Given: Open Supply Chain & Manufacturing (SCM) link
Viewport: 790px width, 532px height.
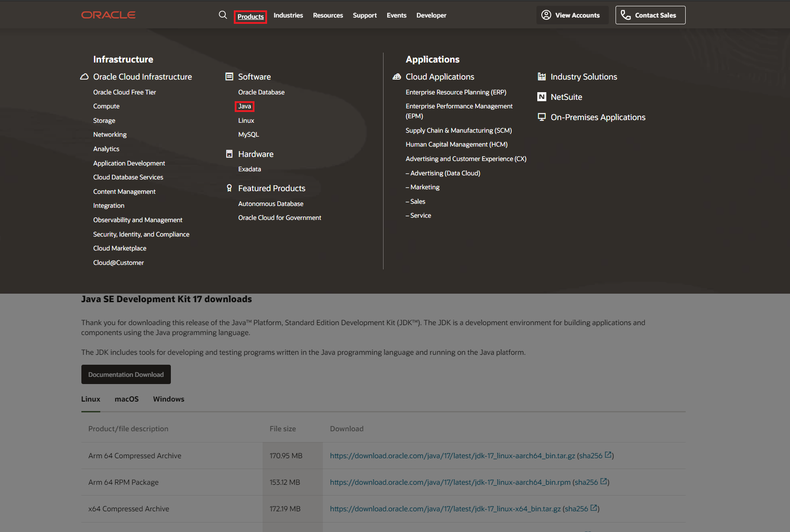Looking at the screenshot, I should tap(459, 130).
